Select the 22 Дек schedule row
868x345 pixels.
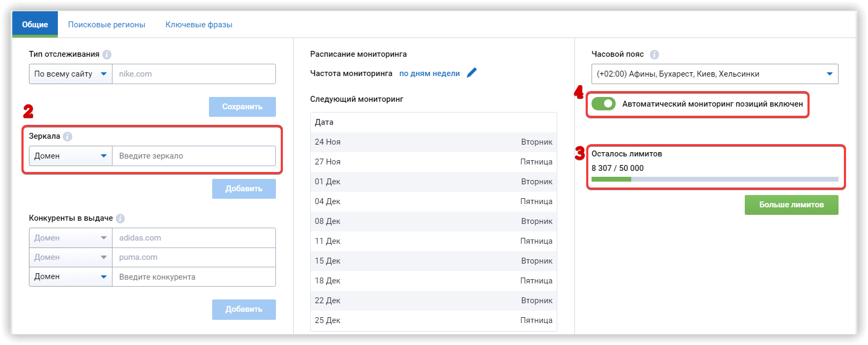tap(433, 301)
